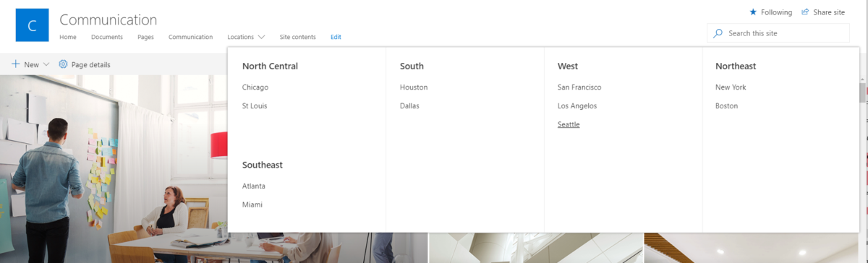Open Pages in the navigation

145,37
